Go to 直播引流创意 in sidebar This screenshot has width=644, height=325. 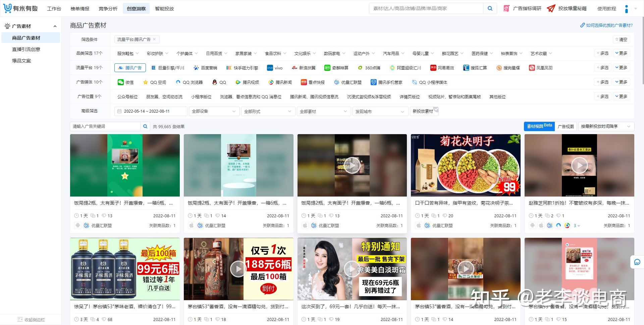26,49
